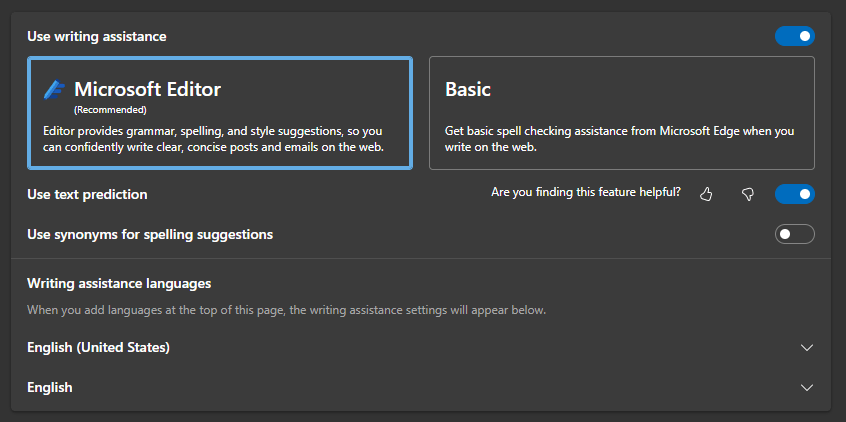Click the thumbs up feedback icon

point(706,194)
